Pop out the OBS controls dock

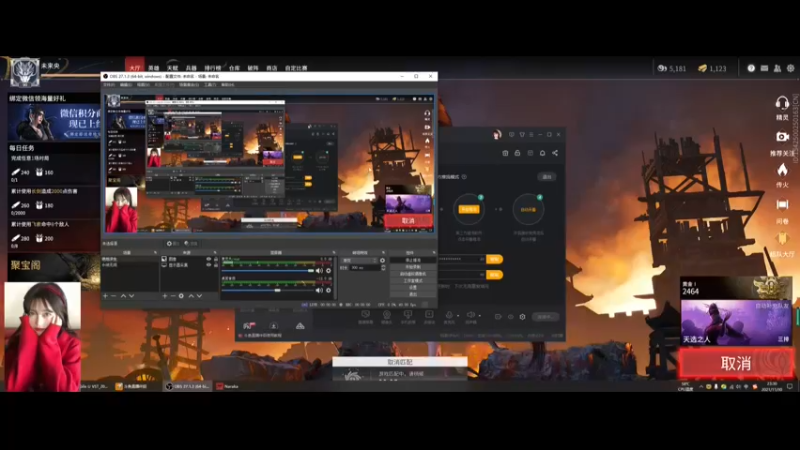click(434, 253)
